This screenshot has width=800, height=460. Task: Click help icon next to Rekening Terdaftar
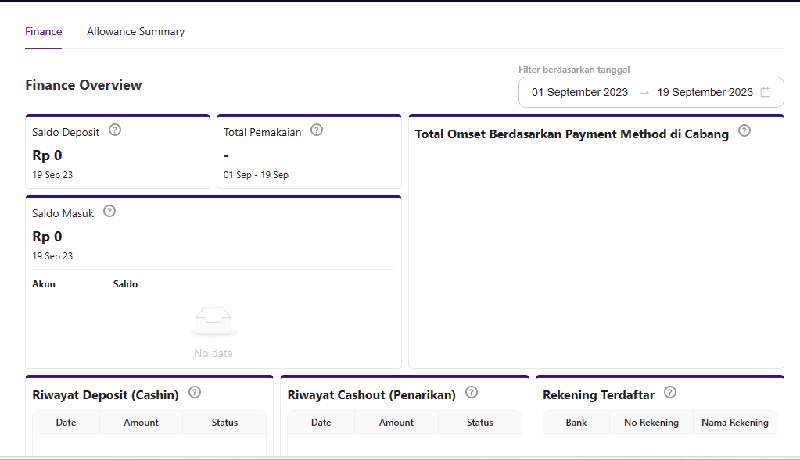pyautogui.click(x=670, y=393)
